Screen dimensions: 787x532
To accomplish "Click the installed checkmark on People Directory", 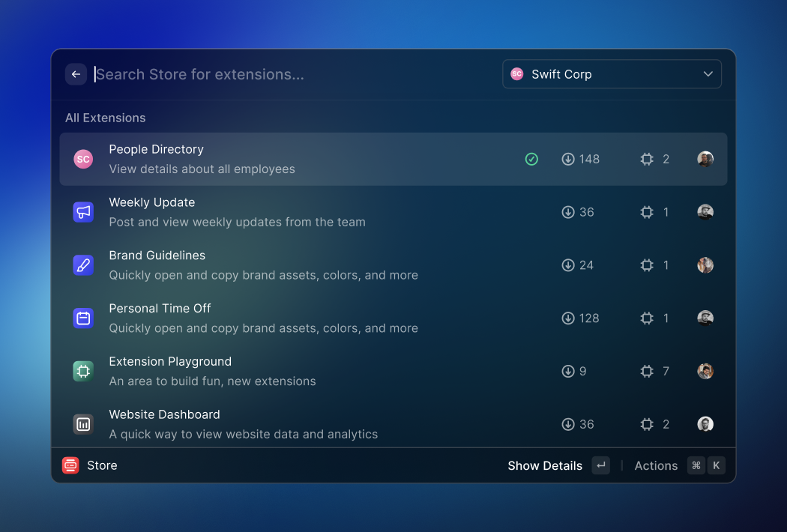I will tap(531, 159).
